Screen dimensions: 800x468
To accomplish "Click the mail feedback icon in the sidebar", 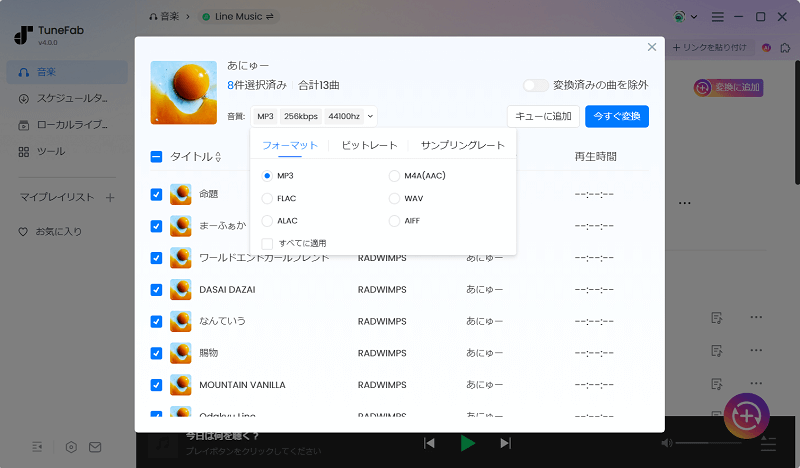I will 95,447.
